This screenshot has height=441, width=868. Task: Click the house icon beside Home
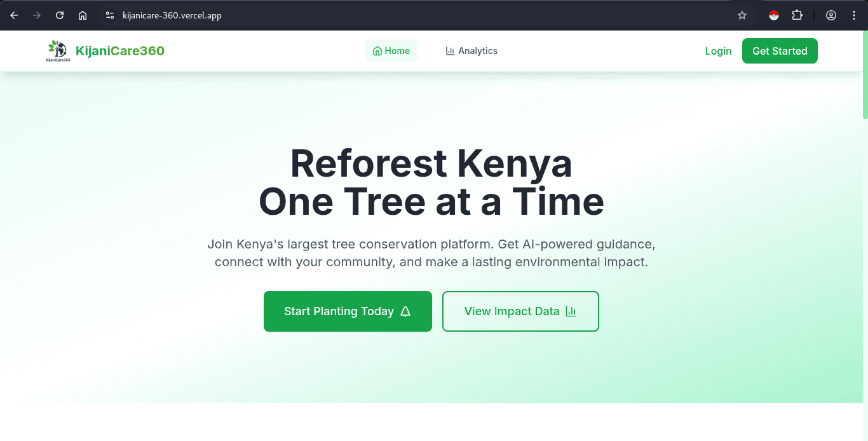tap(377, 51)
